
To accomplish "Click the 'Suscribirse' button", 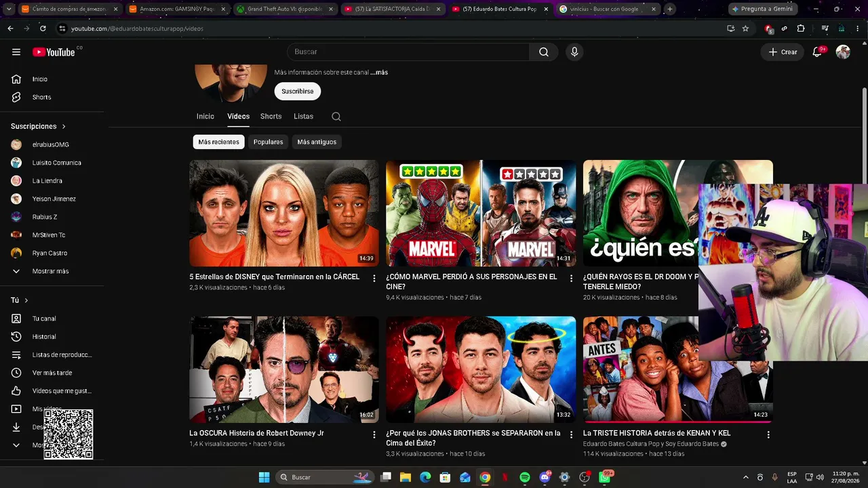I will point(298,91).
